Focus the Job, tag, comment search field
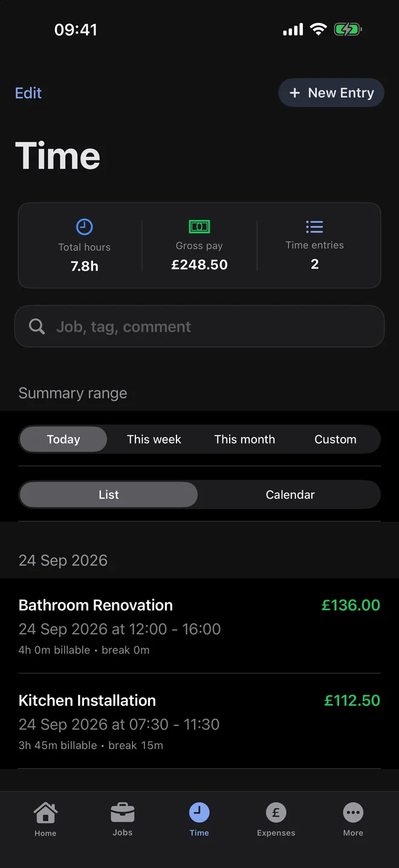399x868 pixels. click(199, 326)
